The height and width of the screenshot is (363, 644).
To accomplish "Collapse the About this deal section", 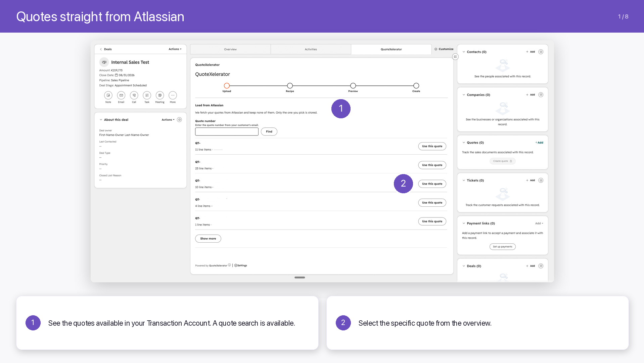I will pos(101,120).
